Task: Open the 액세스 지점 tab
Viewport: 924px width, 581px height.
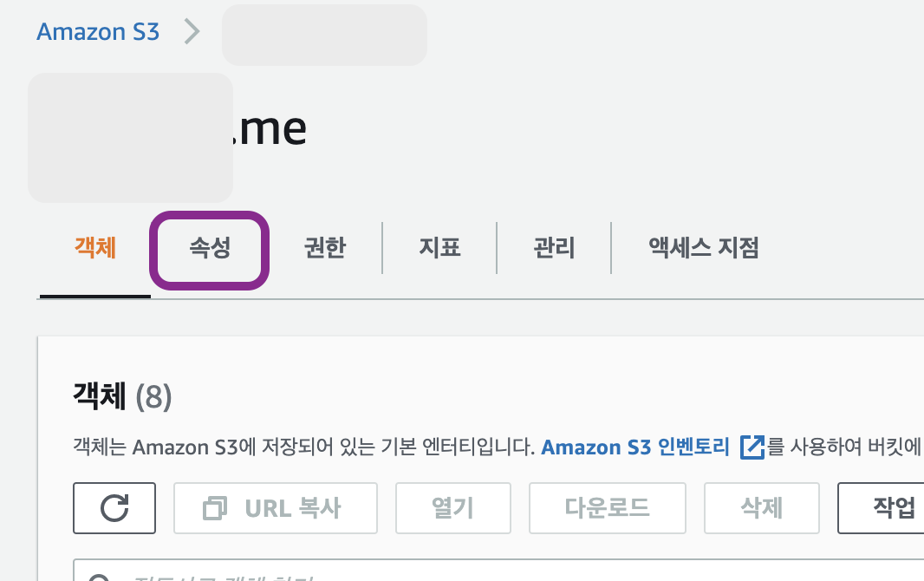Action: (x=704, y=247)
